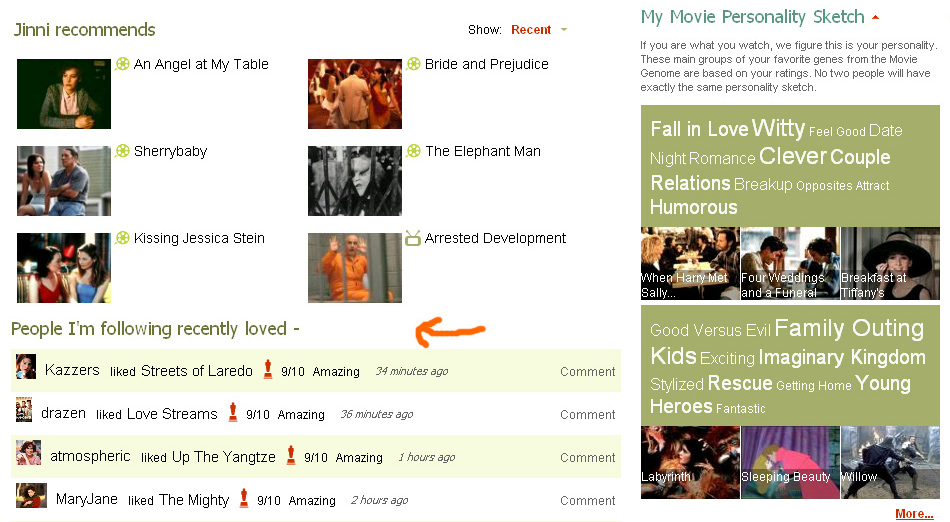Click Kazzers' user avatar

26,367
